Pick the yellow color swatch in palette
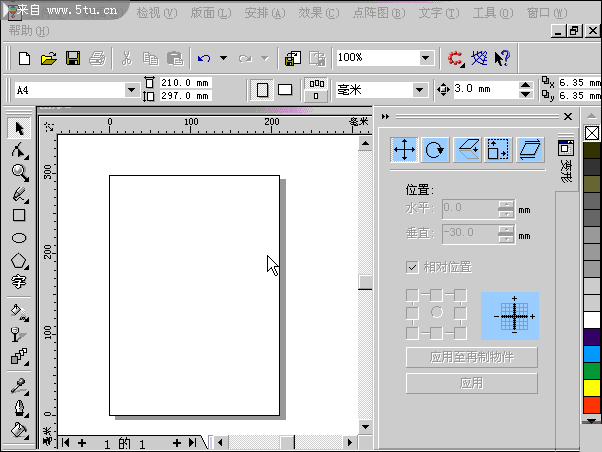This screenshot has width=602, height=452. (x=592, y=388)
